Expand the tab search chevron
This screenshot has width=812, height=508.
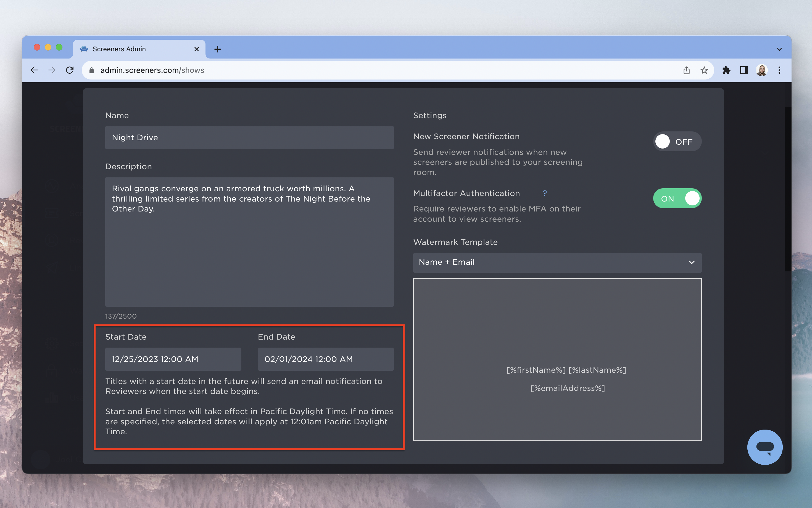[x=779, y=49]
